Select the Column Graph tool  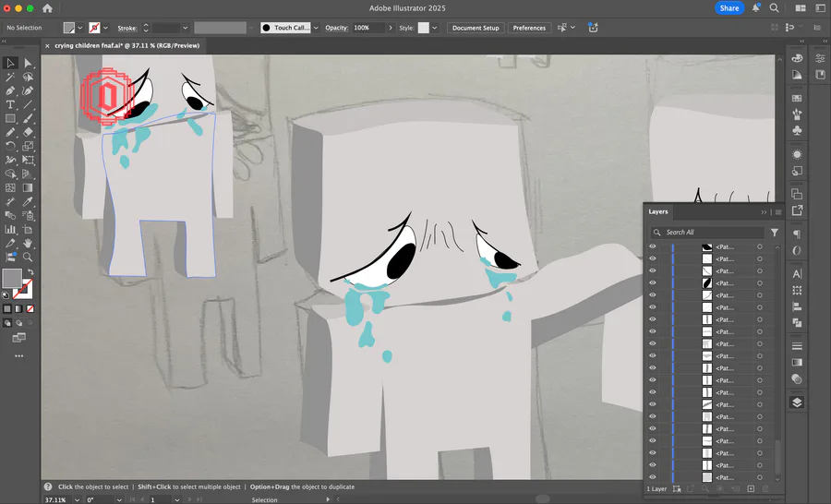(10, 229)
